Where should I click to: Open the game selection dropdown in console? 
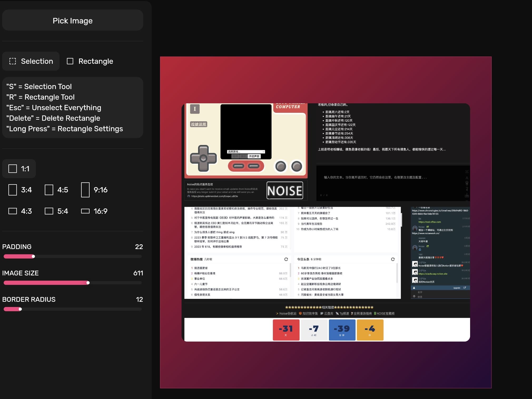pyautogui.click(x=246, y=152)
